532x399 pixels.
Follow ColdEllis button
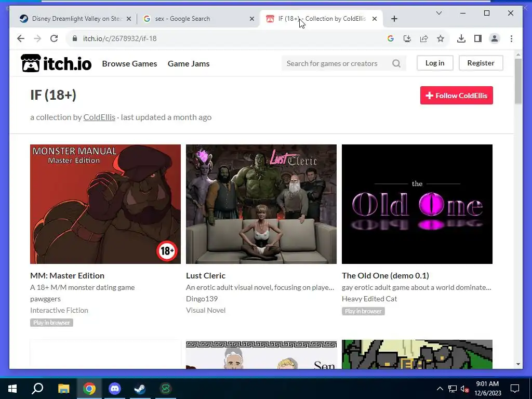pos(456,96)
